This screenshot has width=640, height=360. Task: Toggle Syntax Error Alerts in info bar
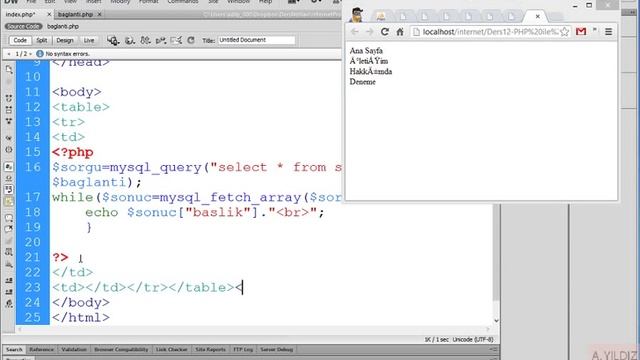pos(9,201)
